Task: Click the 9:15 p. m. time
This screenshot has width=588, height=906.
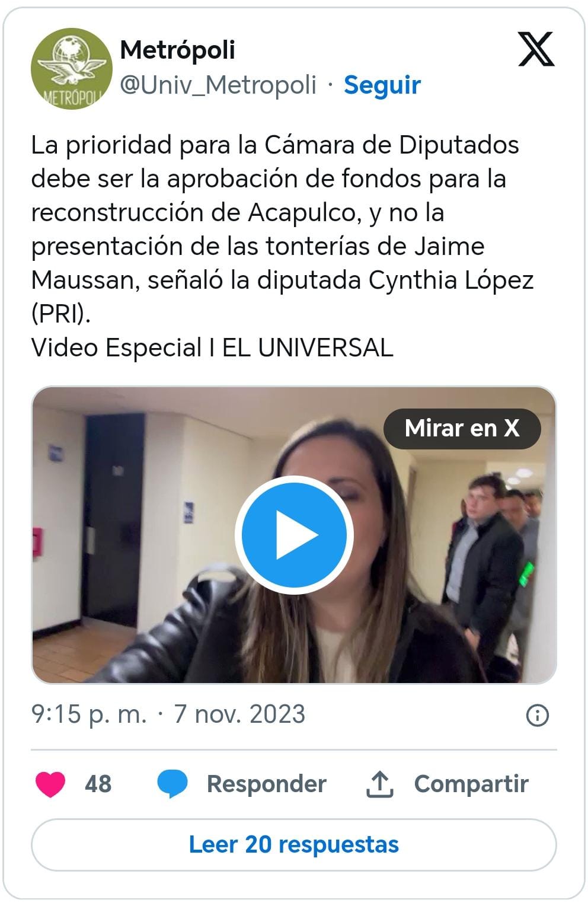Action: tap(89, 714)
